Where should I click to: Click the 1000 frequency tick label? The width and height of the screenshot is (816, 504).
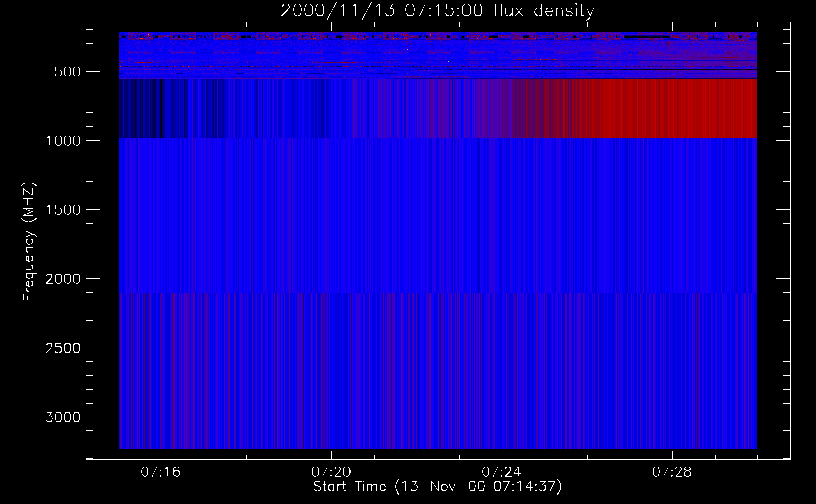click(63, 141)
